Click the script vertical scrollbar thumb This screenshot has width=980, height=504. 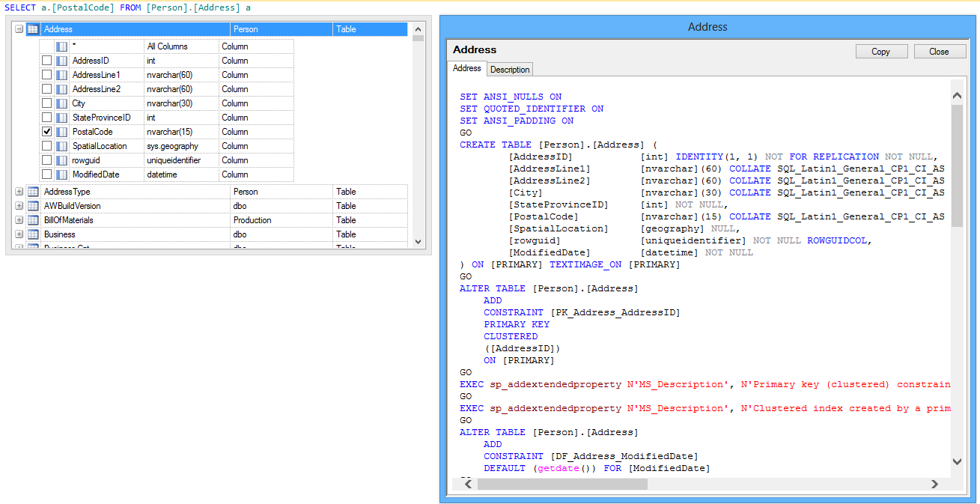click(957, 165)
